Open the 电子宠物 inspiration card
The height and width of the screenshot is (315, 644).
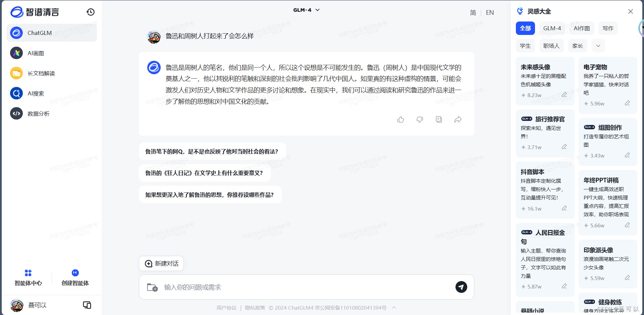[608, 85]
